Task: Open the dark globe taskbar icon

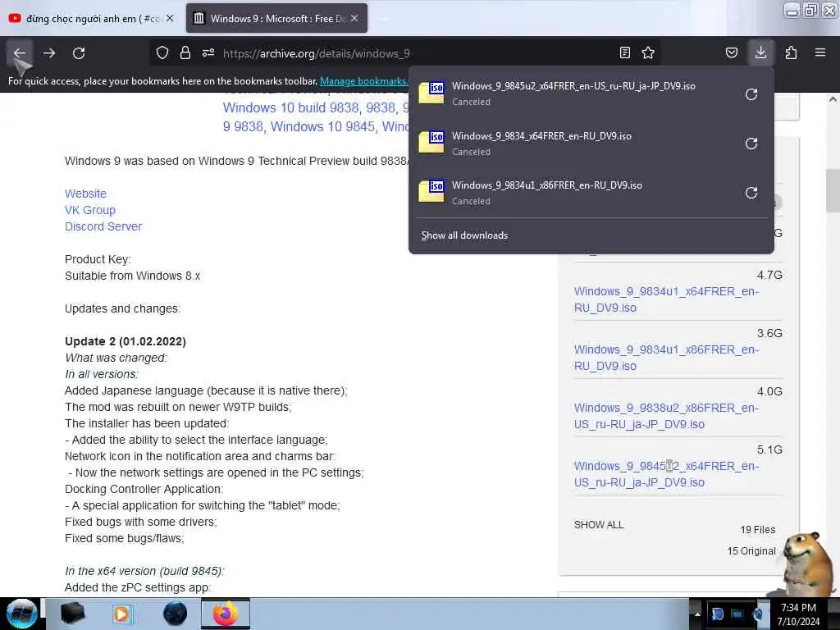Action: coord(175,614)
